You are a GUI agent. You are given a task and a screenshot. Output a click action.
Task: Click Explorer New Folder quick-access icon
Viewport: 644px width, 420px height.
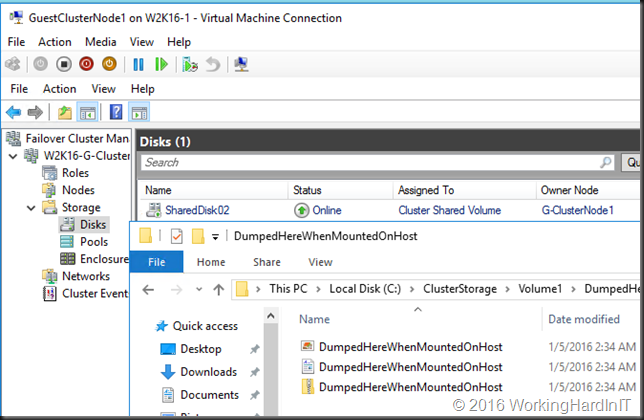[x=198, y=236]
